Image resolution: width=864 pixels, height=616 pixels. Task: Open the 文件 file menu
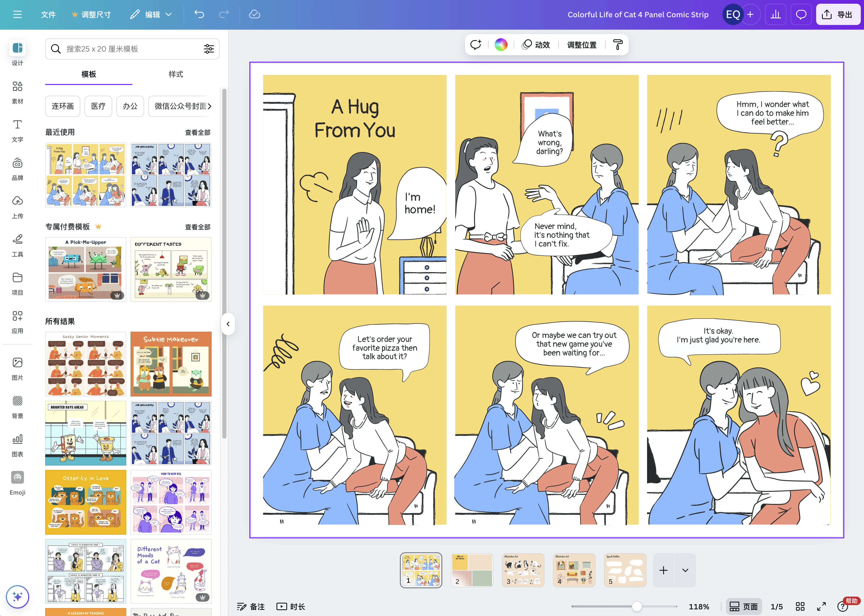(x=48, y=14)
